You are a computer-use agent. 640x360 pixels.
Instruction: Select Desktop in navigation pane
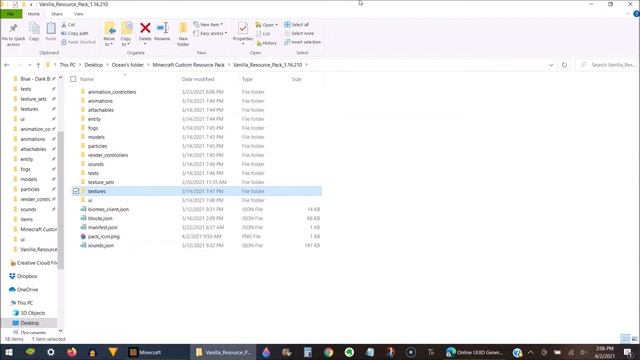[30, 323]
